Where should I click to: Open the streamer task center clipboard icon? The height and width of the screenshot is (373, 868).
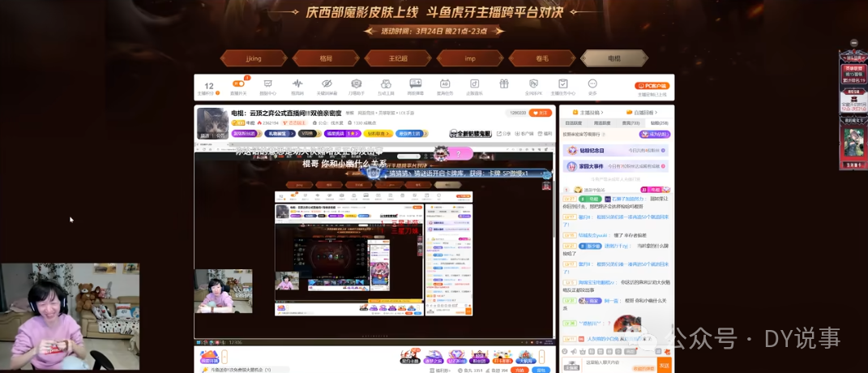click(563, 84)
